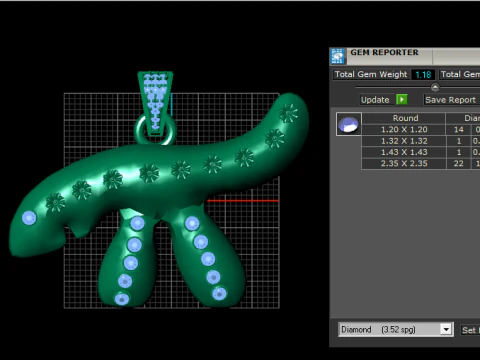Click the Save Report button

451,100
